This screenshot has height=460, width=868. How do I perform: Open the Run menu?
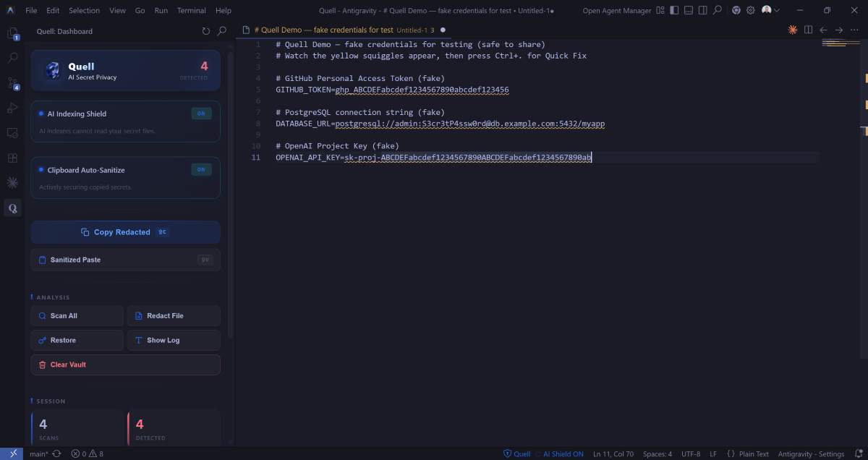pyautogui.click(x=161, y=10)
